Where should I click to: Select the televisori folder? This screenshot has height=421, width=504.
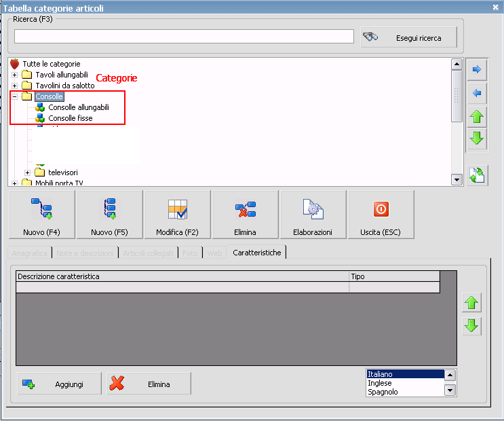point(63,172)
